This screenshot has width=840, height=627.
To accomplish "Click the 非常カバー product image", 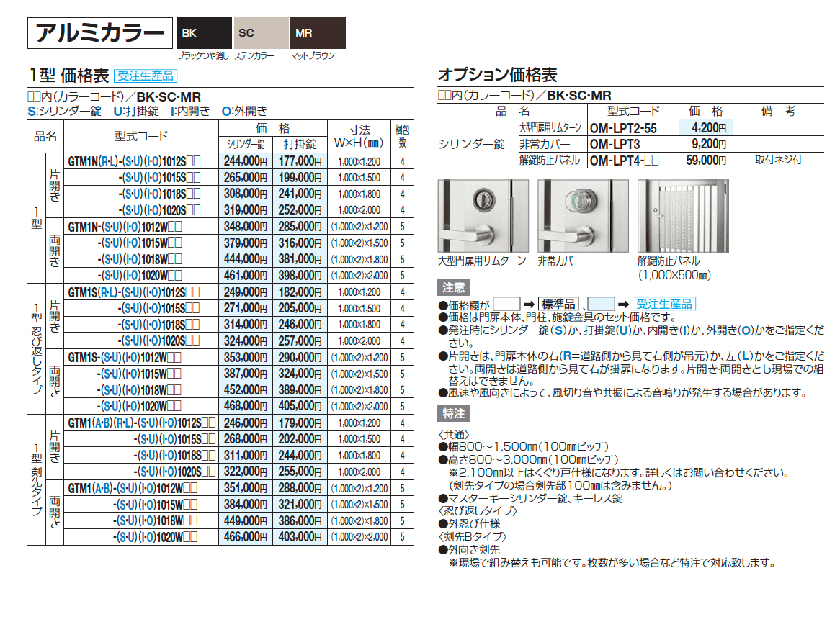I will tap(582, 214).
